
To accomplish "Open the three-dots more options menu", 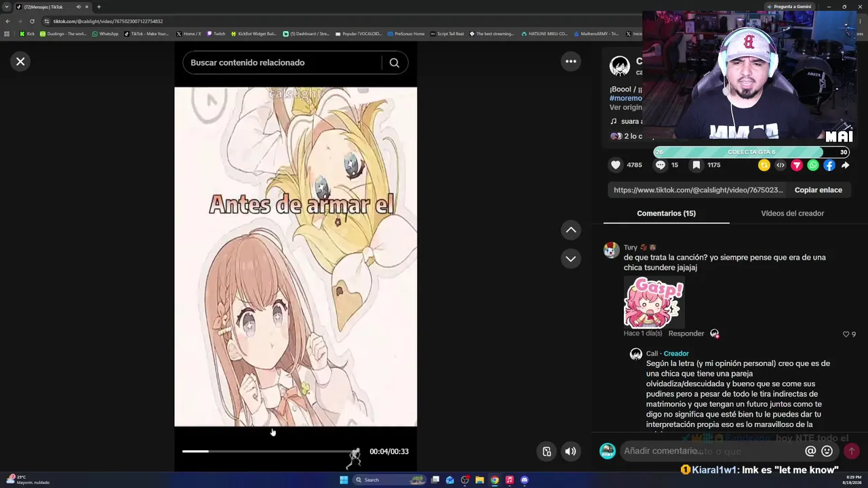I will 571,62.
